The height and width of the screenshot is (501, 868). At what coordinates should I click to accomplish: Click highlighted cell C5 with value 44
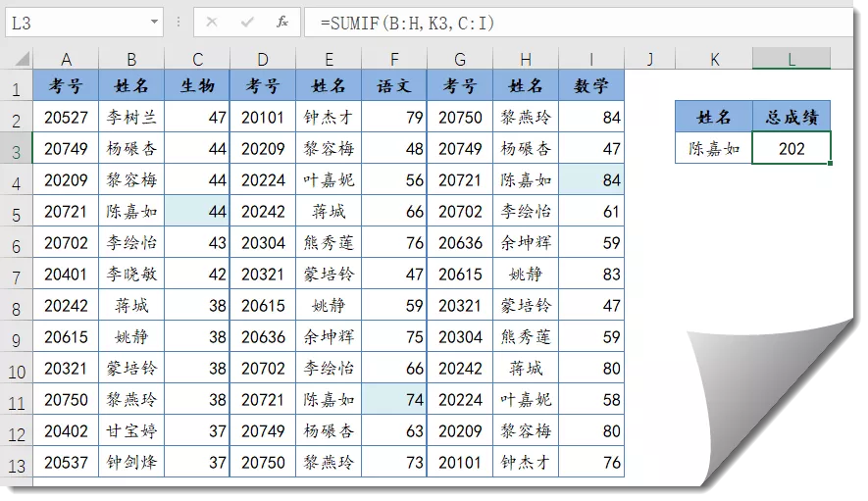click(x=197, y=212)
